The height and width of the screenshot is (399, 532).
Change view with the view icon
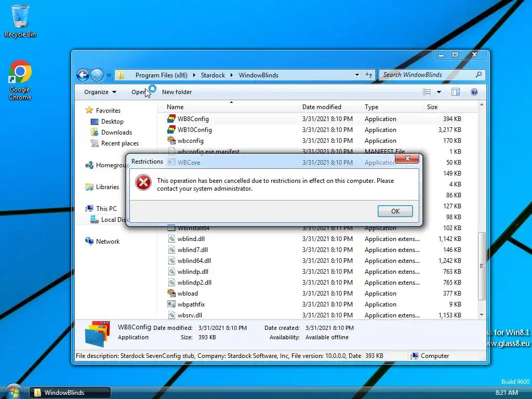(x=427, y=92)
